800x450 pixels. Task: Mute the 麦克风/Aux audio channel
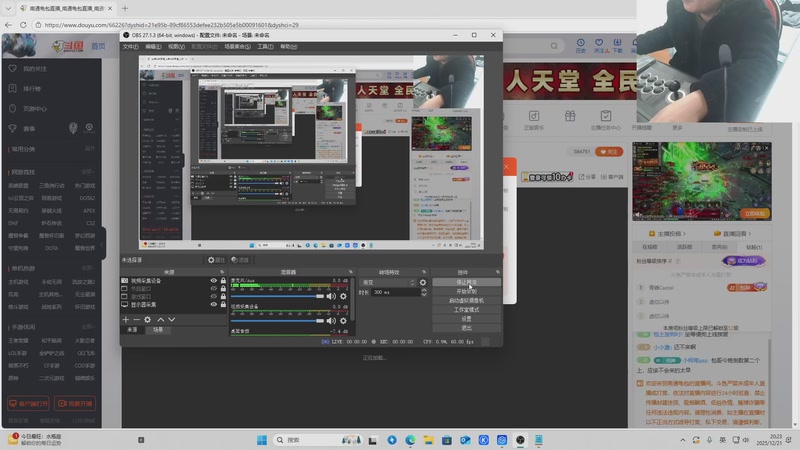[x=331, y=296]
